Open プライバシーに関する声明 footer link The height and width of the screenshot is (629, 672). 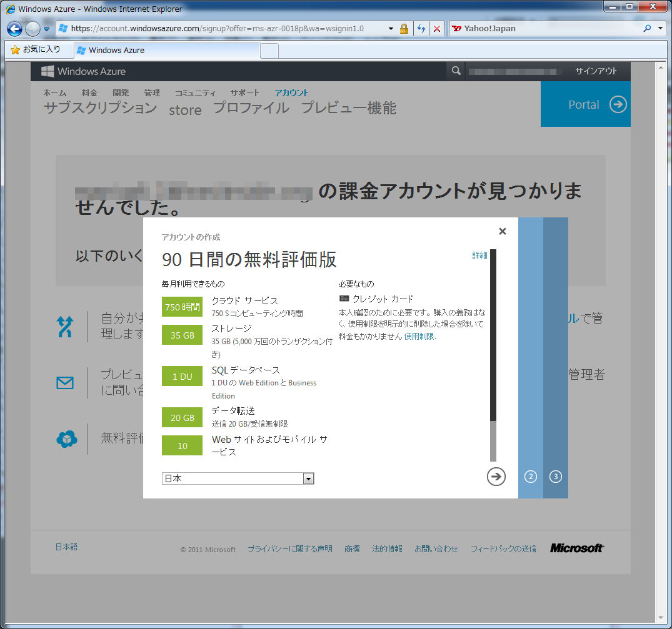pos(289,549)
